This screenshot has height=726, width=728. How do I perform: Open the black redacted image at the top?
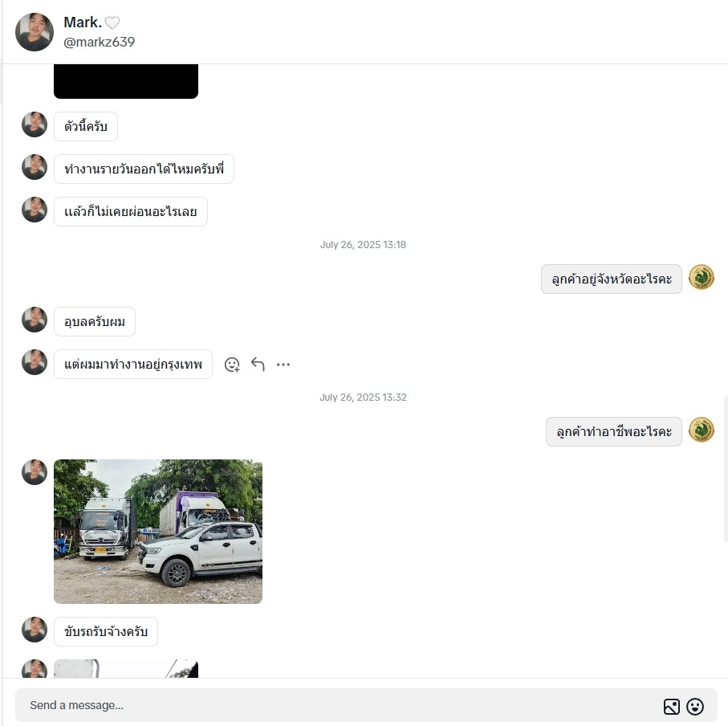(126, 81)
